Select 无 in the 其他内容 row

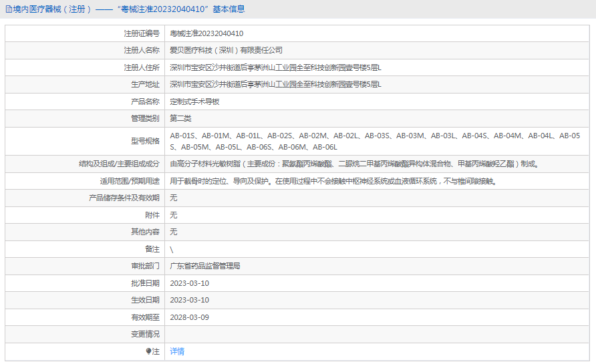pos(173,232)
